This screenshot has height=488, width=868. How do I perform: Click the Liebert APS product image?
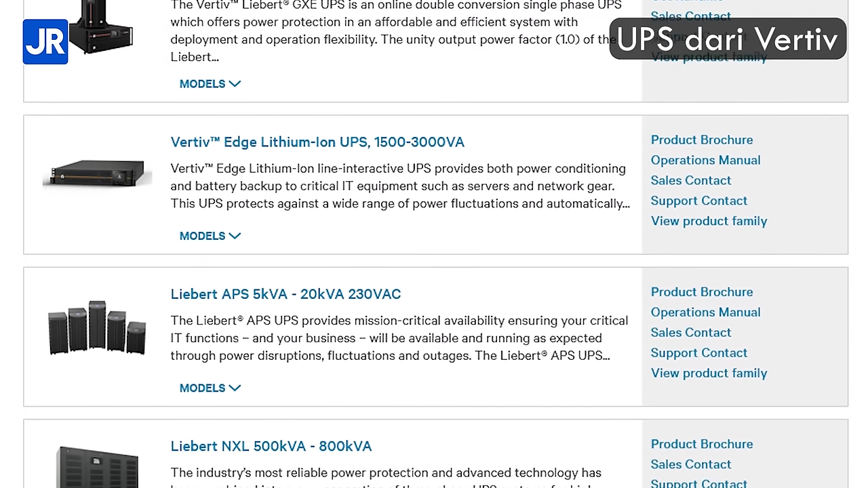pos(97,327)
